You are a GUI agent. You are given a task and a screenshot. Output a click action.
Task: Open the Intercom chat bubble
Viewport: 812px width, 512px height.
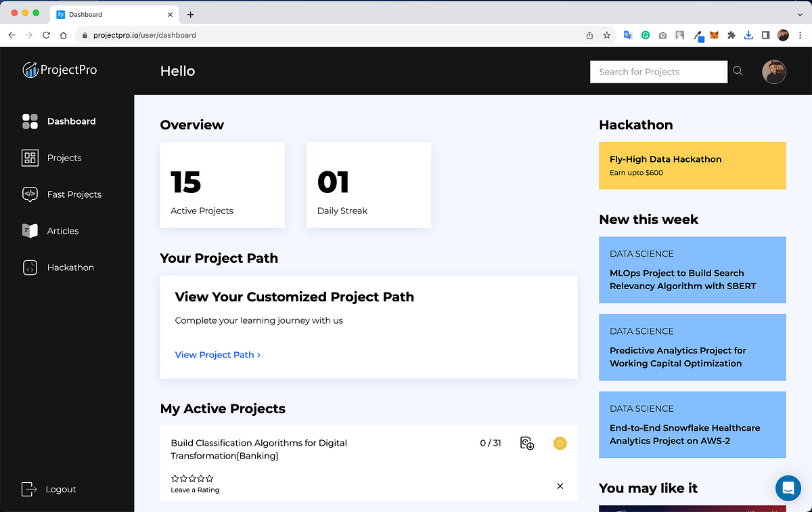788,488
